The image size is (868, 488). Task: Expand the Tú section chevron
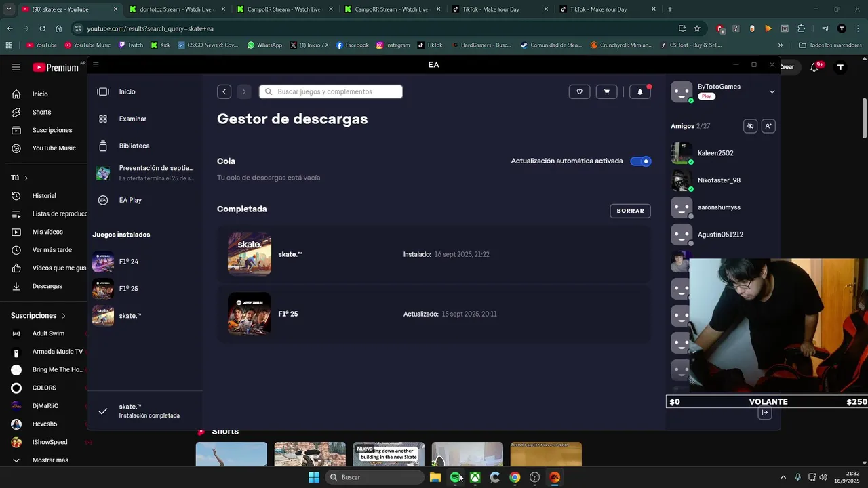point(26,178)
